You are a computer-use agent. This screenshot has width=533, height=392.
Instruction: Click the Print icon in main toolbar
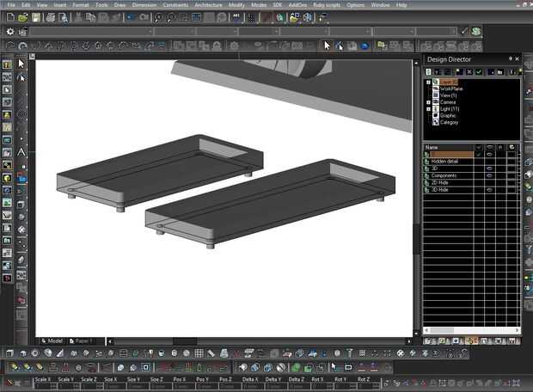52,17
